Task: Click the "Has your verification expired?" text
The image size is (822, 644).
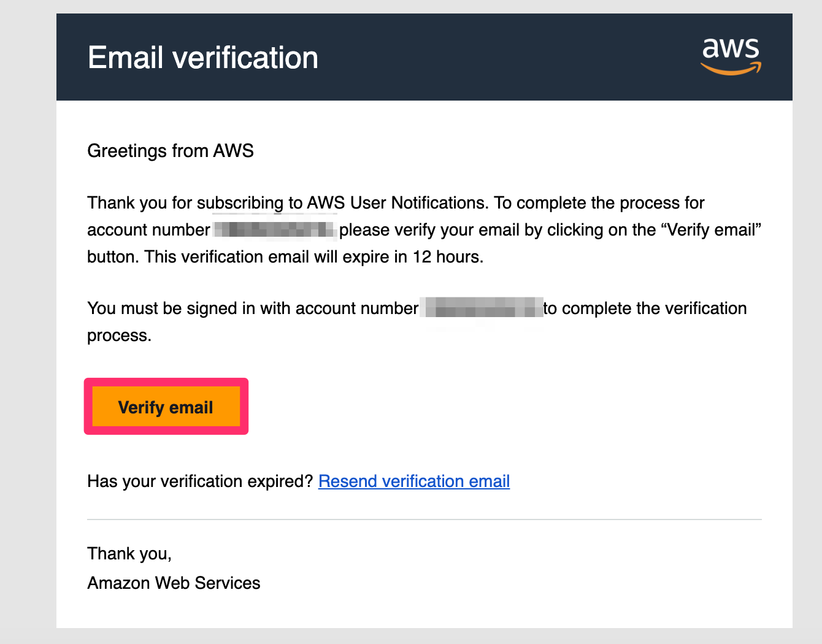Action: 200,481
